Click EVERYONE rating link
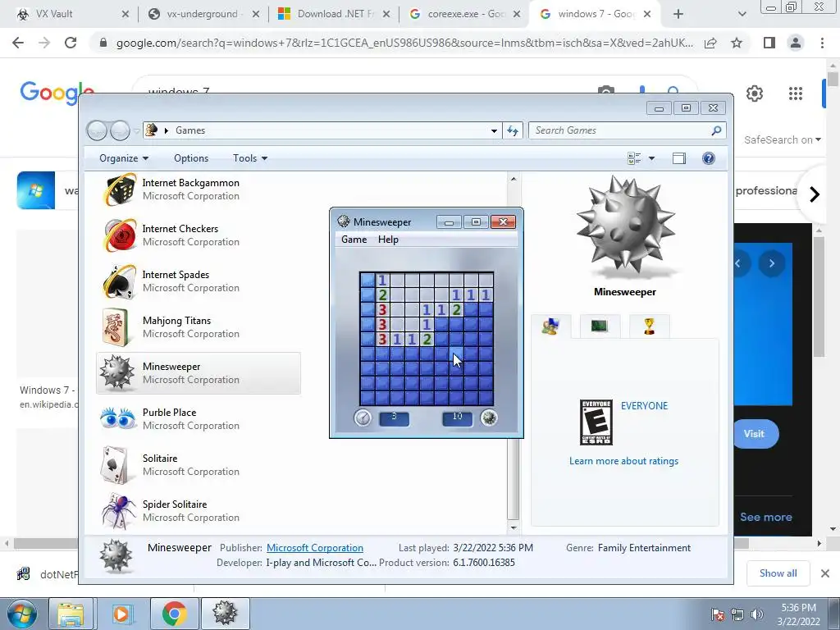 click(x=644, y=405)
